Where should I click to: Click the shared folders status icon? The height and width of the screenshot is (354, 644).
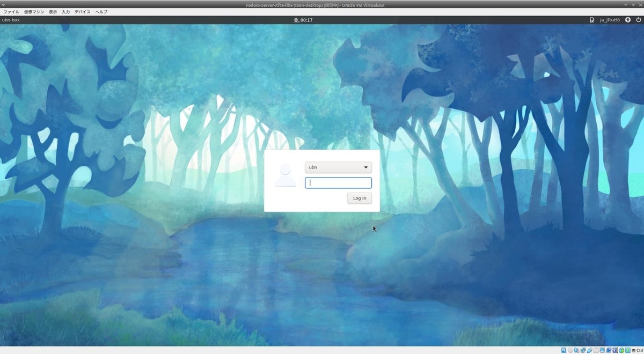pos(596,350)
